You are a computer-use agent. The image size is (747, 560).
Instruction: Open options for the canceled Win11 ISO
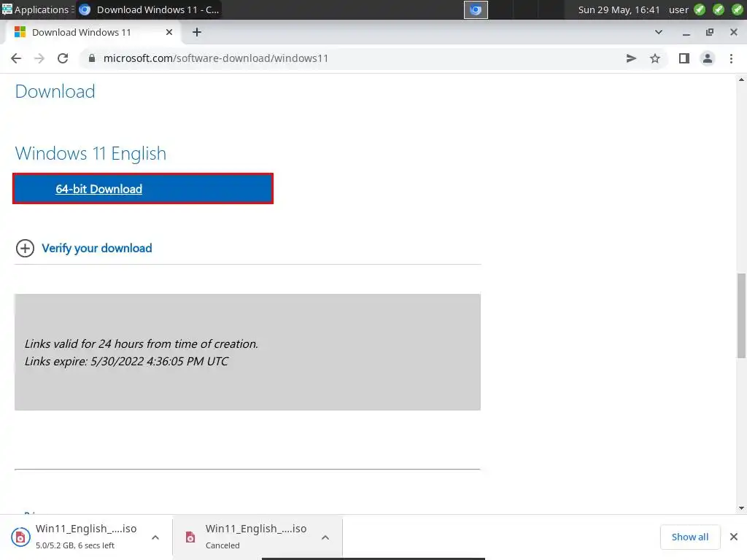[325, 537]
